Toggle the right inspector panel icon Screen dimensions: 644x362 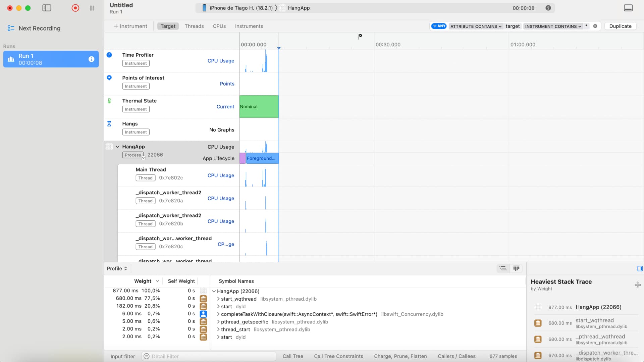[x=640, y=268]
